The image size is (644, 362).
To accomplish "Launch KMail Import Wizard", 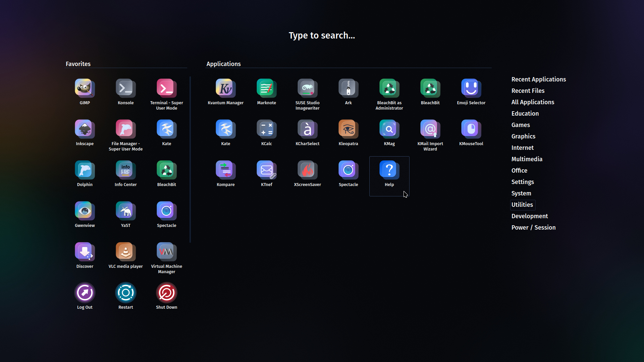I will pyautogui.click(x=430, y=133).
